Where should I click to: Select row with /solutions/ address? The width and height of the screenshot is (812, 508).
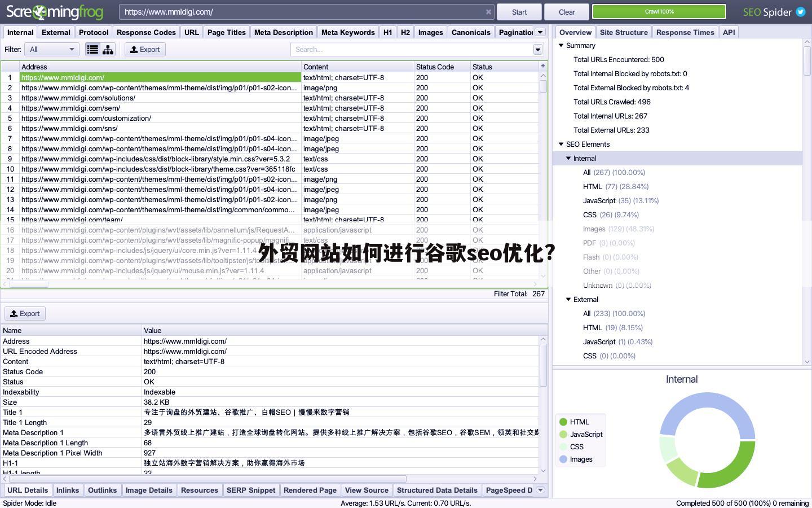[x=270, y=98]
